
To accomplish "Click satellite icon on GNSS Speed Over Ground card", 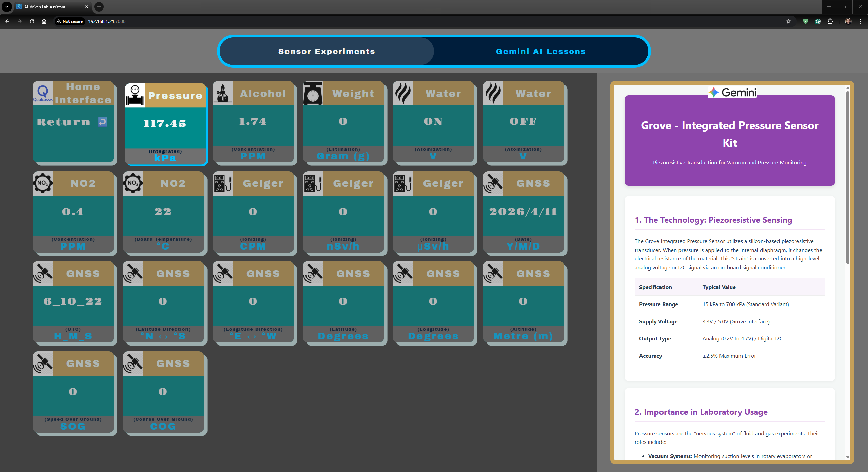I will [43, 363].
